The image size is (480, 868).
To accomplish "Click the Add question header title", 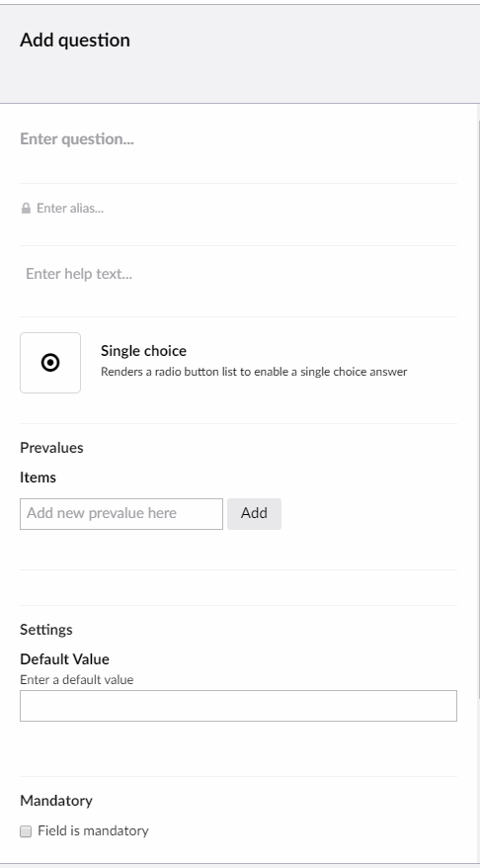I will pos(75,41).
